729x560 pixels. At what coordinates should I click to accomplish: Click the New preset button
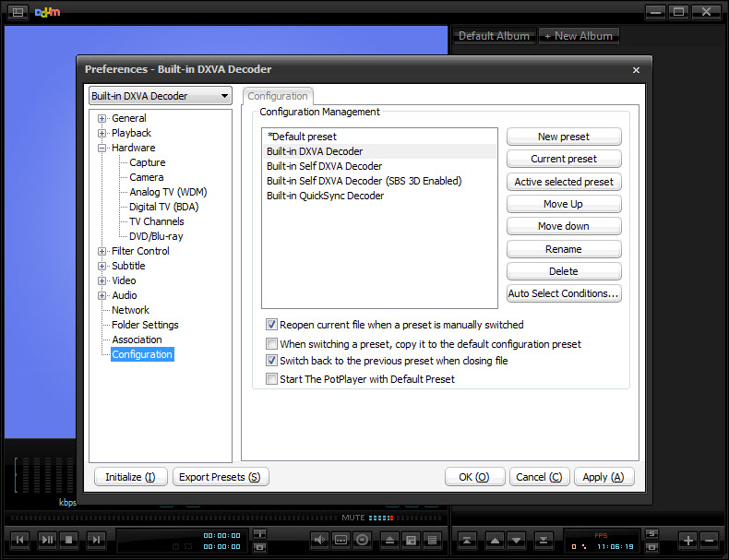(564, 137)
